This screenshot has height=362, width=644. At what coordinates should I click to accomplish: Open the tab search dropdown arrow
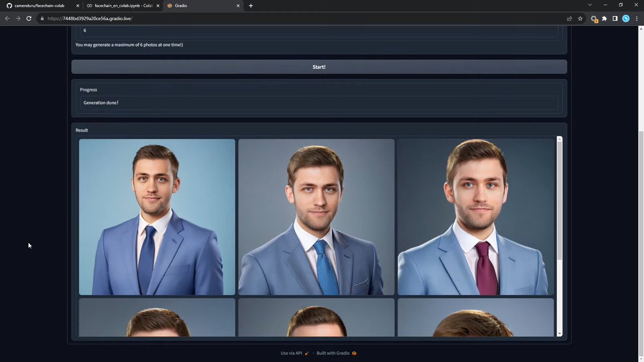tap(590, 5)
